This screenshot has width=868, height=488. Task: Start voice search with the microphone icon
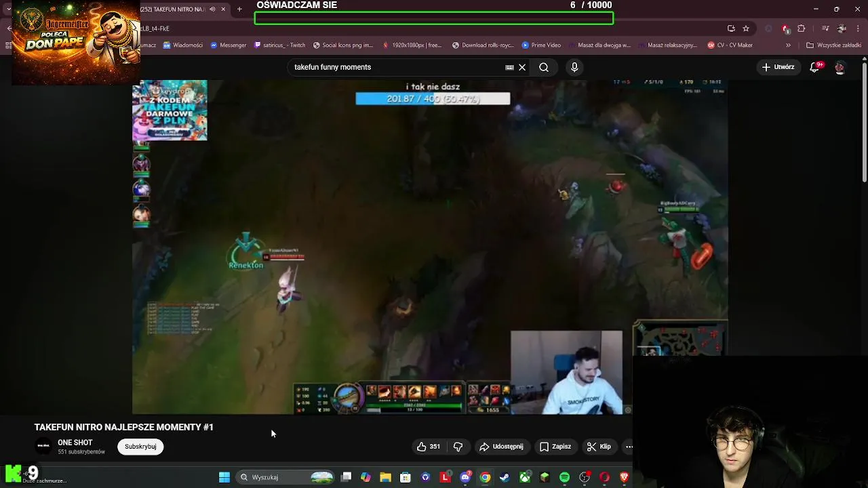pos(574,67)
